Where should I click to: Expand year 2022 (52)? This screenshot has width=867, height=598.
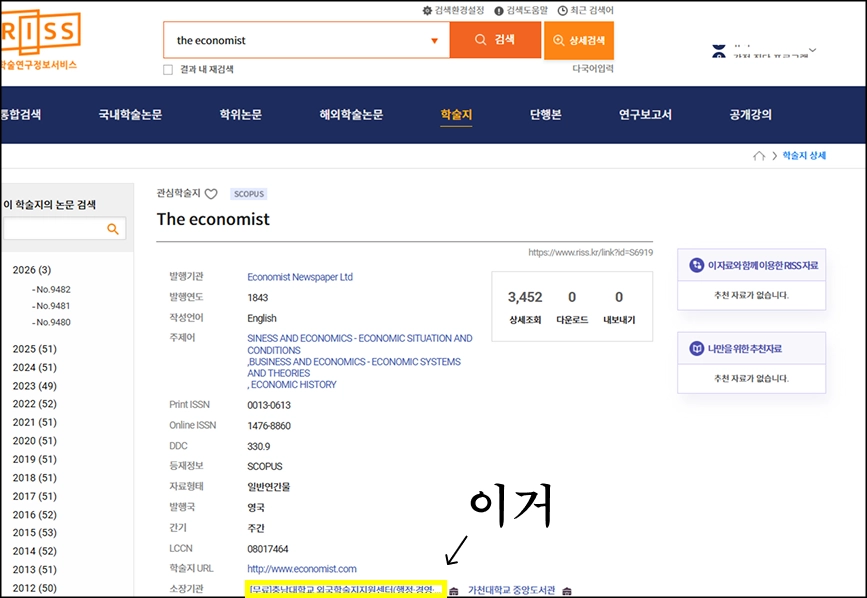click(x=34, y=403)
